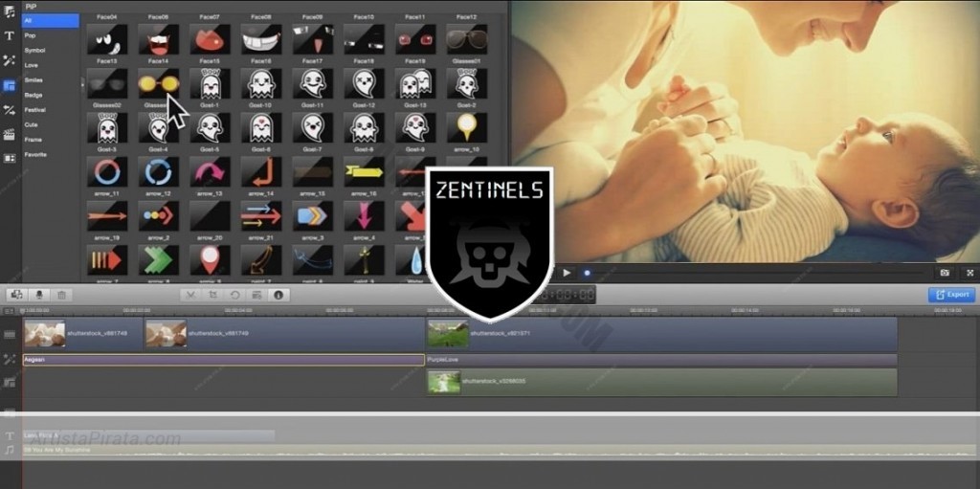
Task: Select the yellow pin arrow_10 overlay
Action: coord(466,127)
